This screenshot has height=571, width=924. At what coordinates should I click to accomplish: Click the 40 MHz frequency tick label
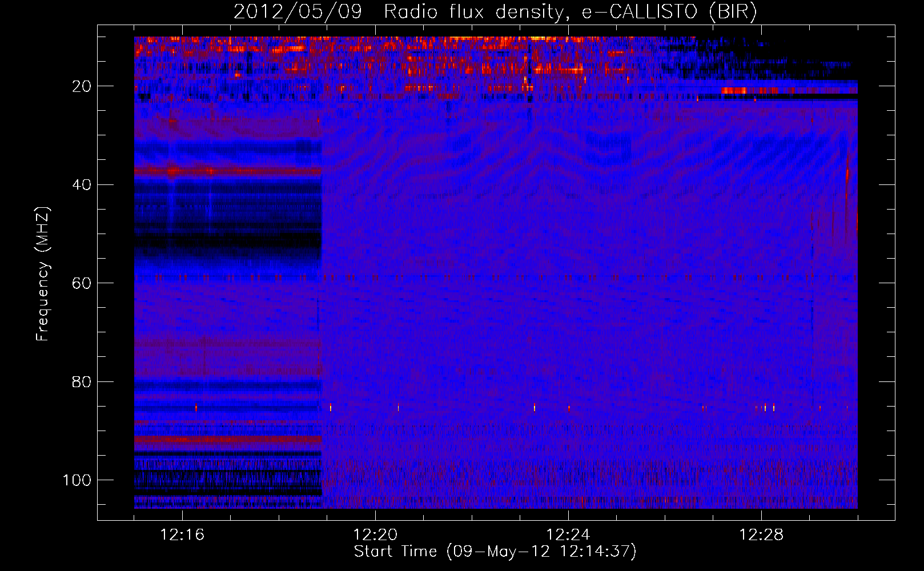tap(82, 185)
